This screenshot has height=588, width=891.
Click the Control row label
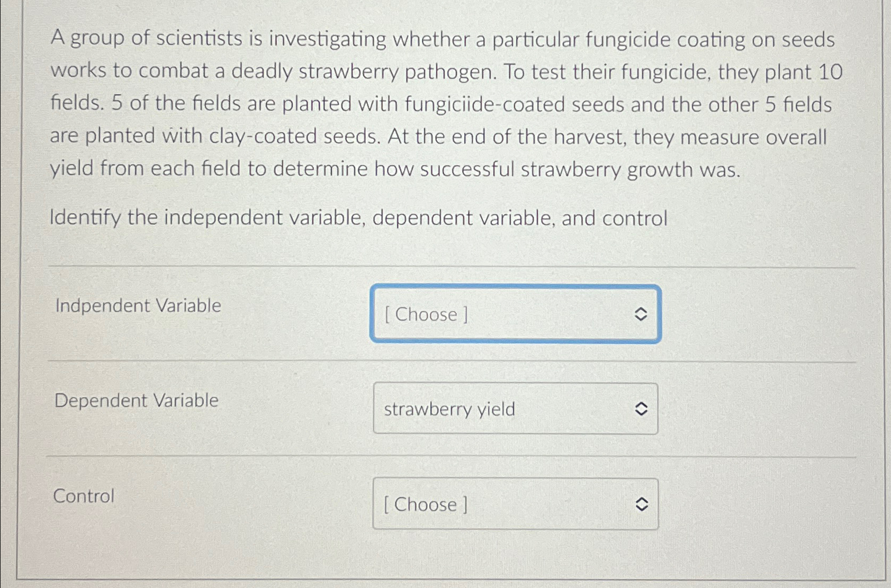point(84,496)
